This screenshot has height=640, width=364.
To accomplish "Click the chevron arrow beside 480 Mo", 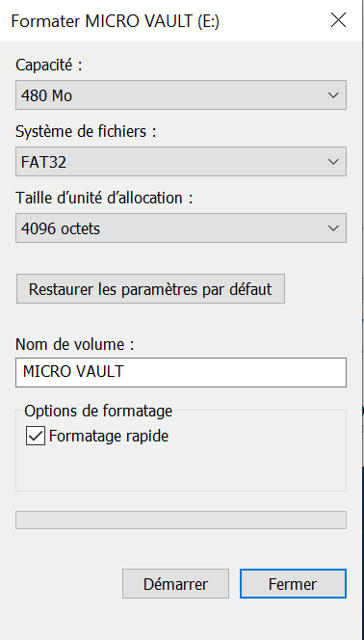I will point(333,95).
